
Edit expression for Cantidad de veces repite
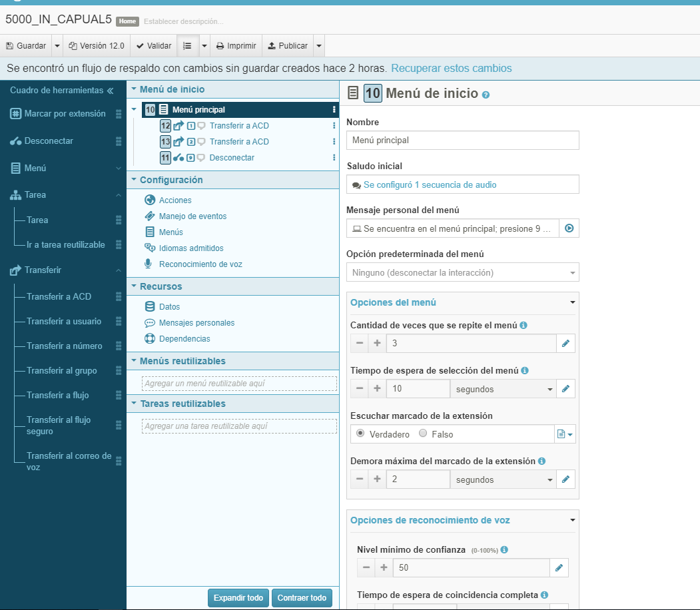point(565,343)
